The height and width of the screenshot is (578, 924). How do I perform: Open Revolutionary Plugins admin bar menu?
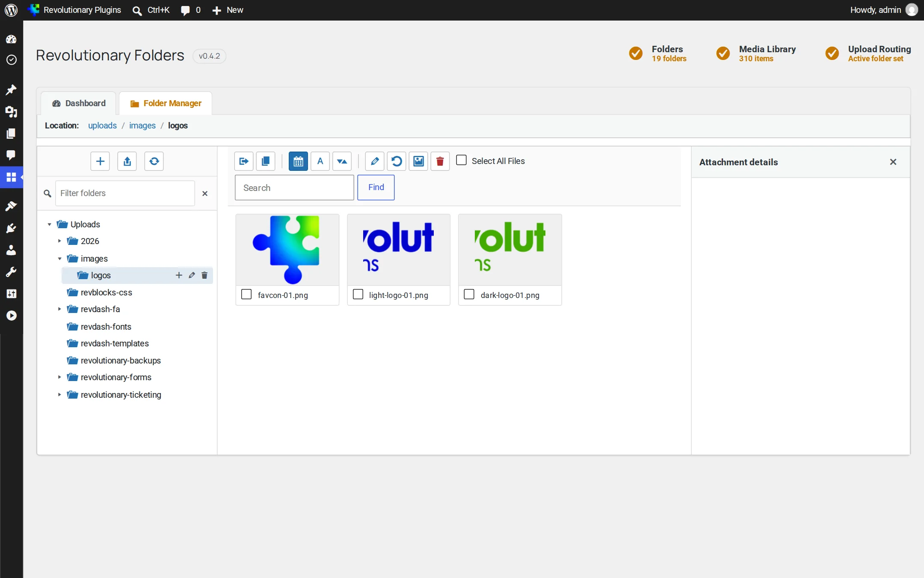click(74, 10)
